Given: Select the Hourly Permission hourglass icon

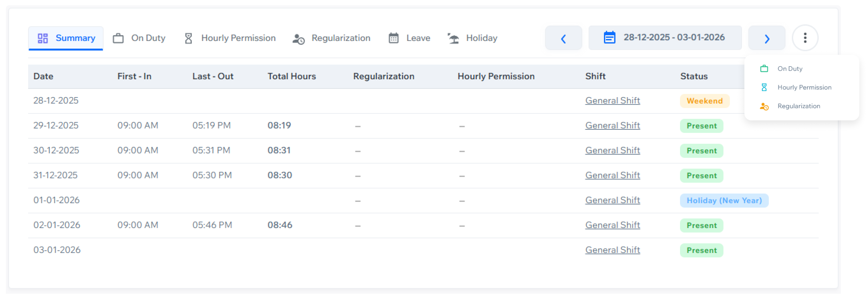Looking at the screenshot, I should pos(189,38).
